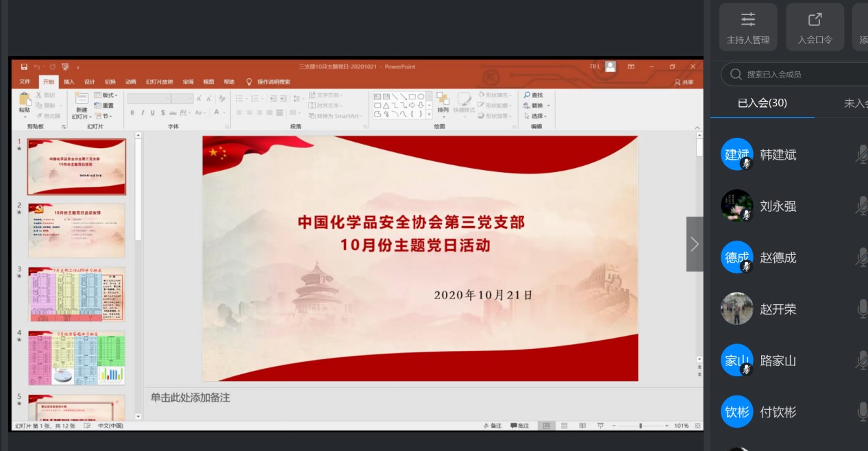The image size is (868, 451).
Task: Click the zoom slider in status bar
Action: (x=641, y=426)
